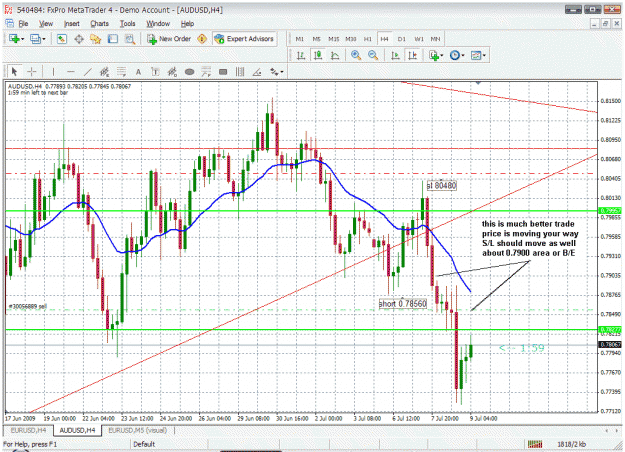Select the Ellipse drawing tool
625x452 pixels.
point(189,72)
